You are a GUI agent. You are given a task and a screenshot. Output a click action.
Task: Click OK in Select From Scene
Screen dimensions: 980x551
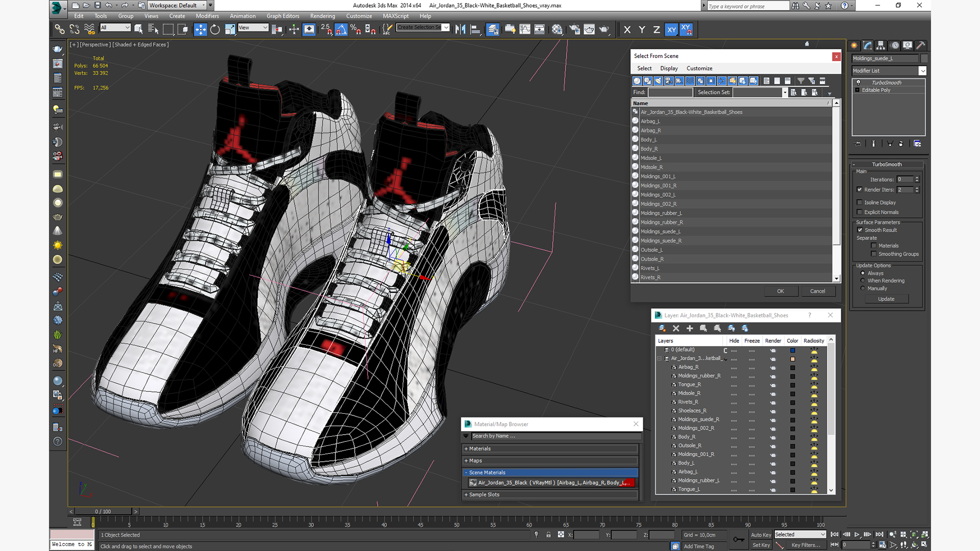tap(780, 291)
